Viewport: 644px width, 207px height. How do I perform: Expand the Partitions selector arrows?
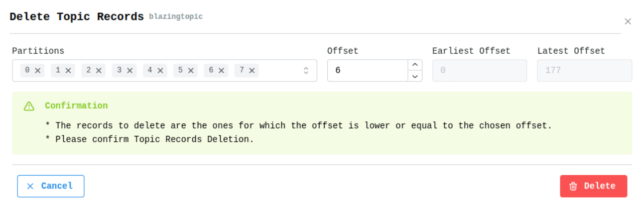(x=306, y=71)
